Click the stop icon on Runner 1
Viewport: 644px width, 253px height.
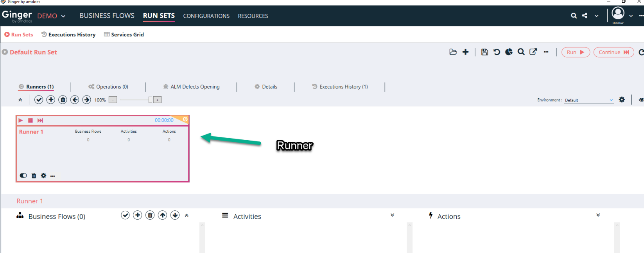(x=30, y=121)
